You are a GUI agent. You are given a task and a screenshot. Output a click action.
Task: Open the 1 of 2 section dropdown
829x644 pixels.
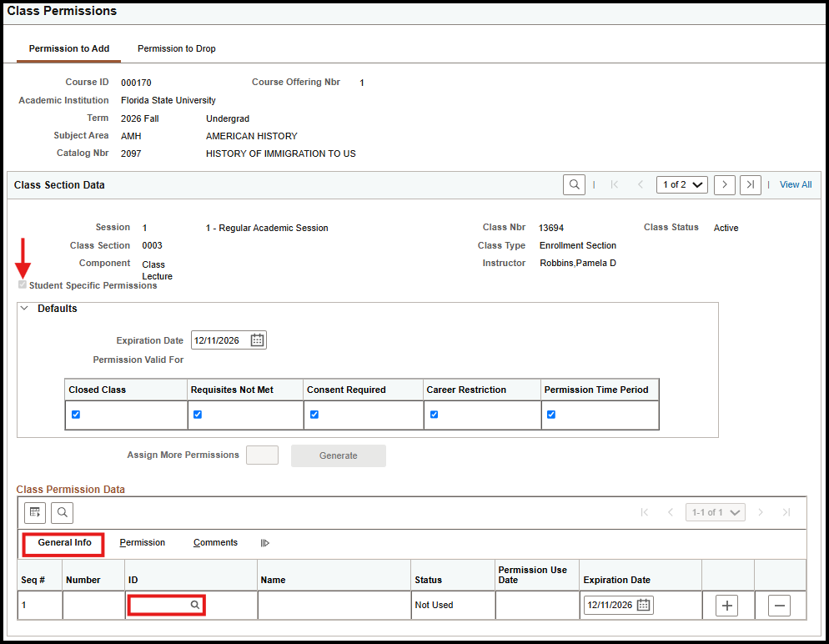click(x=682, y=184)
